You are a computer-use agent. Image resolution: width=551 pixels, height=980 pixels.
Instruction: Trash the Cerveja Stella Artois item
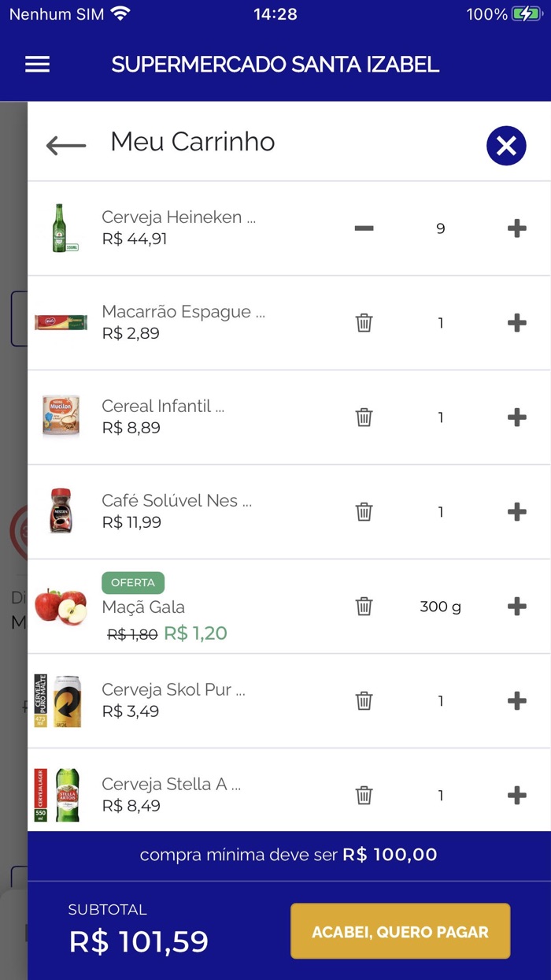point(364,796)
